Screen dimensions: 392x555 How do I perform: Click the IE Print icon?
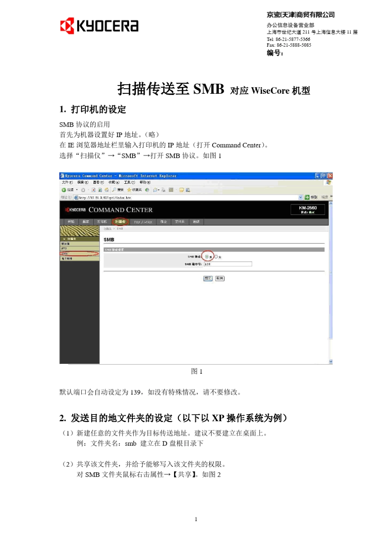[163, 190]
